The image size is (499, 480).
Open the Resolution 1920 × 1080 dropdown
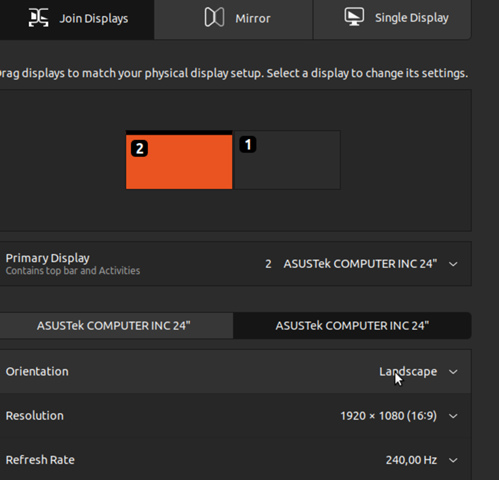tap(399, 416)
